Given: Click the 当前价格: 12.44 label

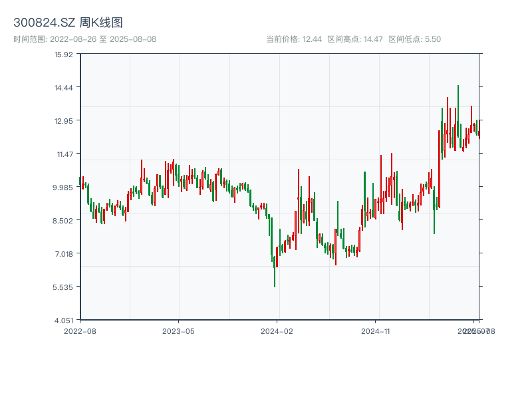Looking at the screenshot, I should tap(294, 39).
